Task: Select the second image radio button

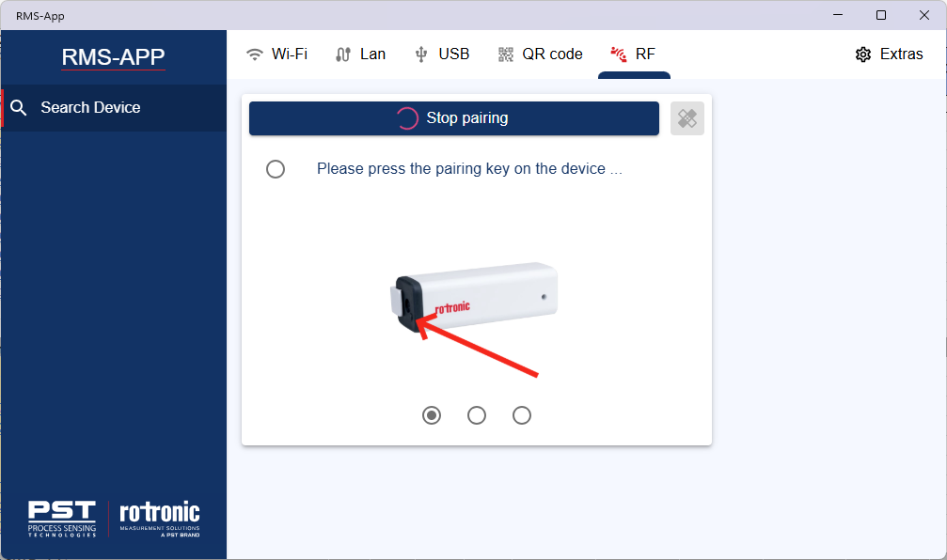Action: coord(477,415)
